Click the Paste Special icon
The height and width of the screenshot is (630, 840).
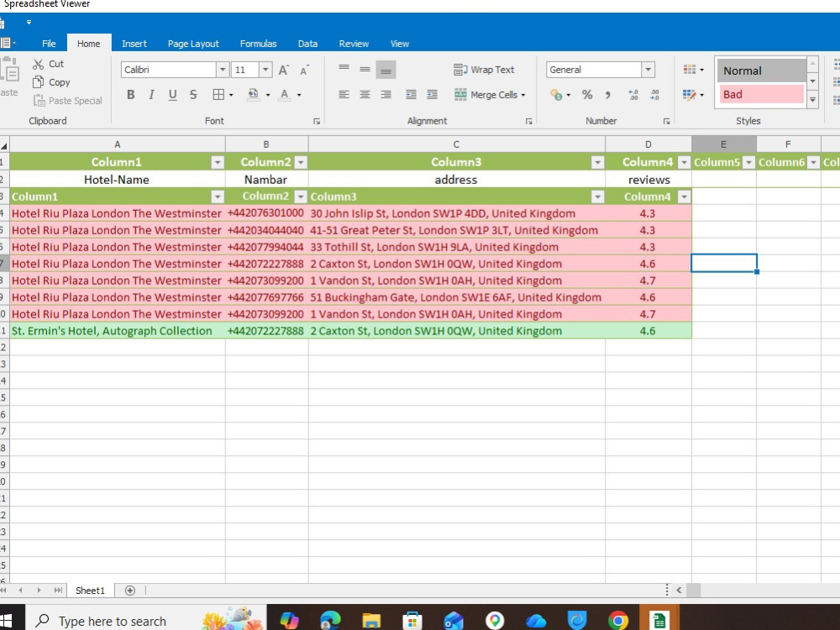39,101
